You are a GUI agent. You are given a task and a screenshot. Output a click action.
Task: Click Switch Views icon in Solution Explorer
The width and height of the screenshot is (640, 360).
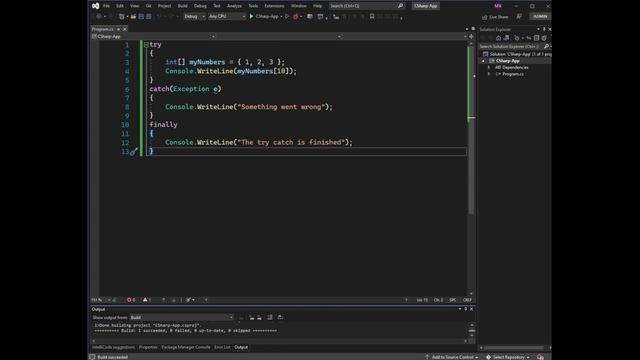[507, 38]
